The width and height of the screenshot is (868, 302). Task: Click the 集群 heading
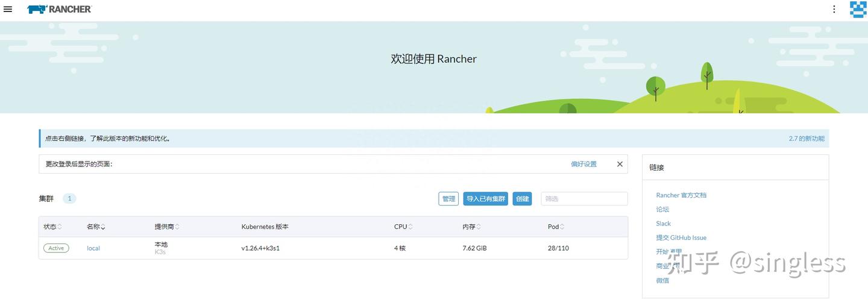[x=46, y=198]
